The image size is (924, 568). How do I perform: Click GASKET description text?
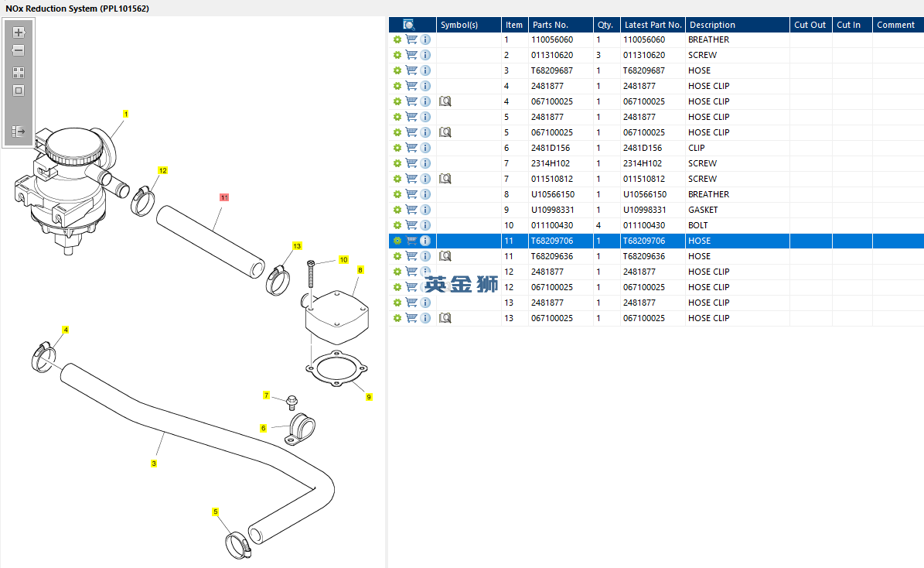703,210
